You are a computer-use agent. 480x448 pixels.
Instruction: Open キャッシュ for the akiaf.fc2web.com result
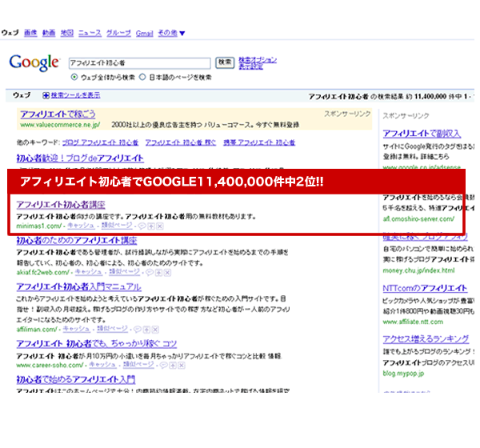pyautogui.click(x=88, y=272)
